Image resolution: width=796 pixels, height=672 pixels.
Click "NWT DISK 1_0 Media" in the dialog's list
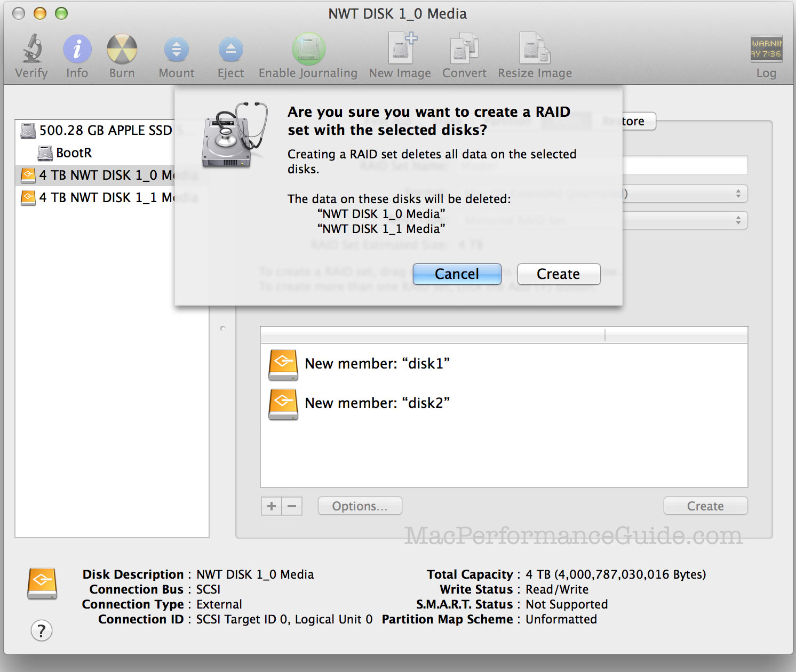(x=381, y=214)
